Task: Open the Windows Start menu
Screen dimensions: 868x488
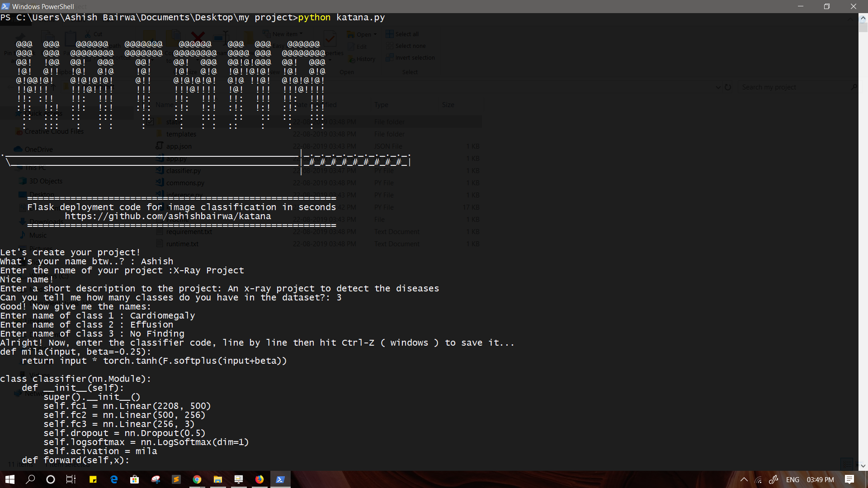Action: coord(10,479)
